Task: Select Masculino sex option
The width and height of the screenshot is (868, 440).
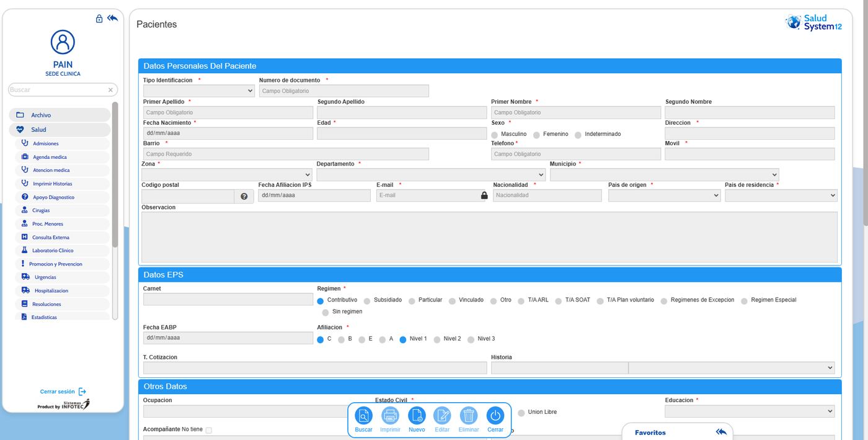Action: click(495, 135)
